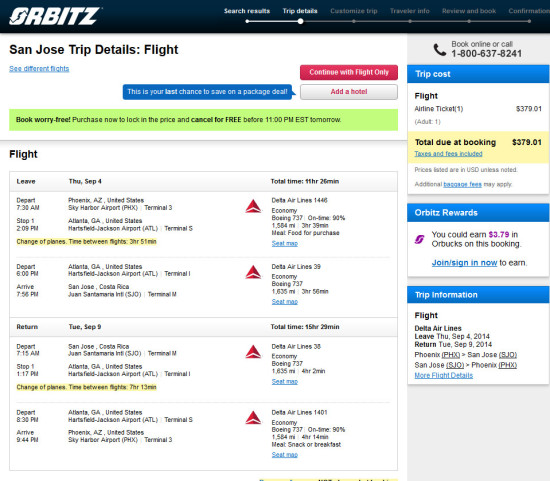The height and width of the screenshot is (481, 550).
Task: Open Seat map for Delta 39
Action: tap(284, 302)
